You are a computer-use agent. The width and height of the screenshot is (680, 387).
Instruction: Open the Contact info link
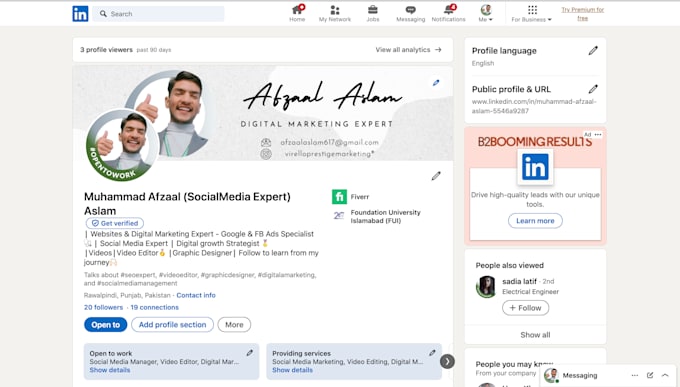[x=196, y=295]
